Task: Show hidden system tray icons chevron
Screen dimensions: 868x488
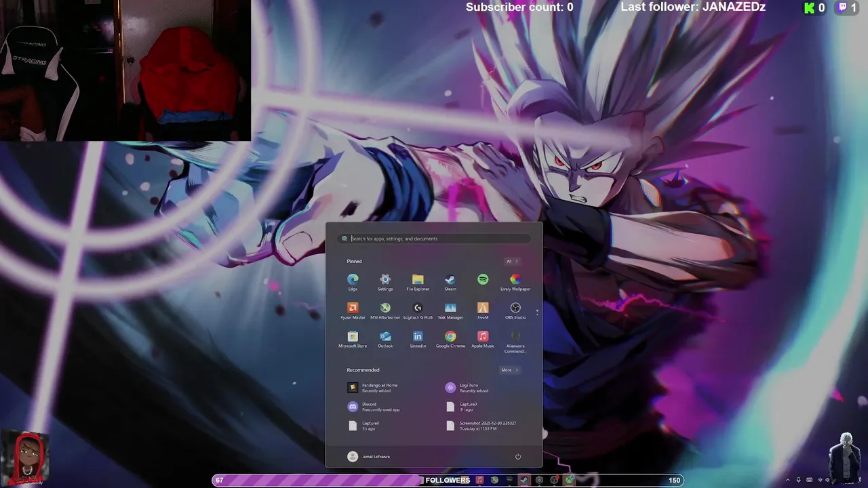Action: point(787,480)
